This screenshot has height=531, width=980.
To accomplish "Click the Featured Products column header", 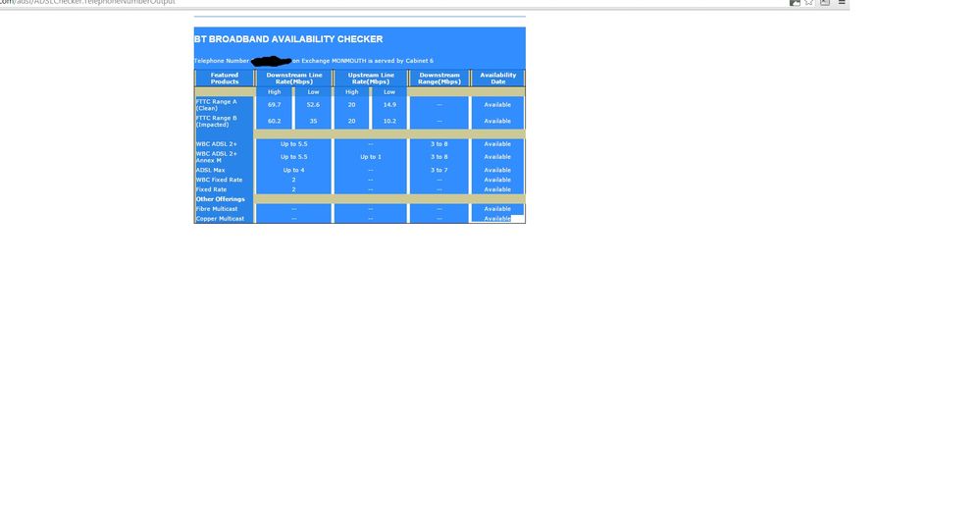I will 225,79.
